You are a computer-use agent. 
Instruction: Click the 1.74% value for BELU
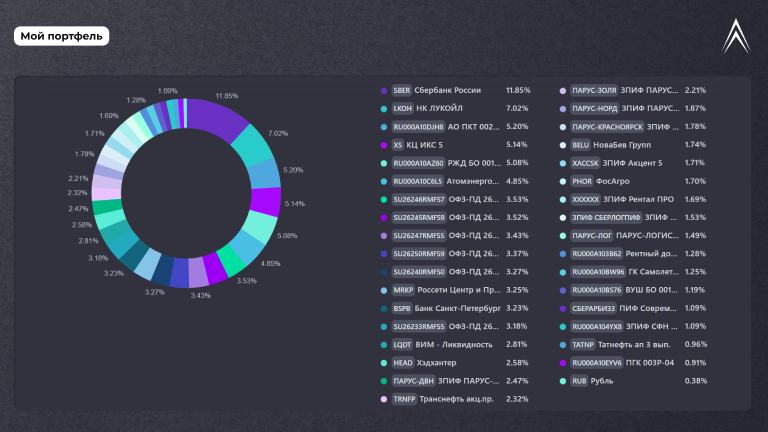(695, 145)
